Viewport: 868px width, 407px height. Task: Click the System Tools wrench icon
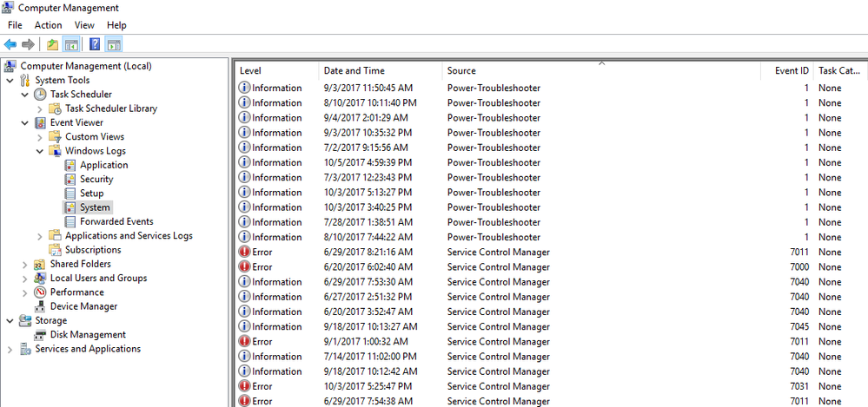[25, 80]
